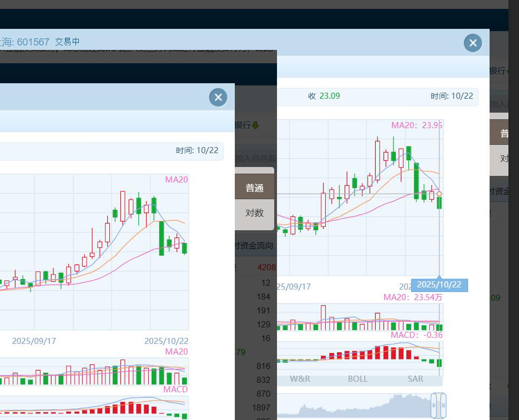
Task: Open the 资金流向 section header
Action: click(254, 246)
